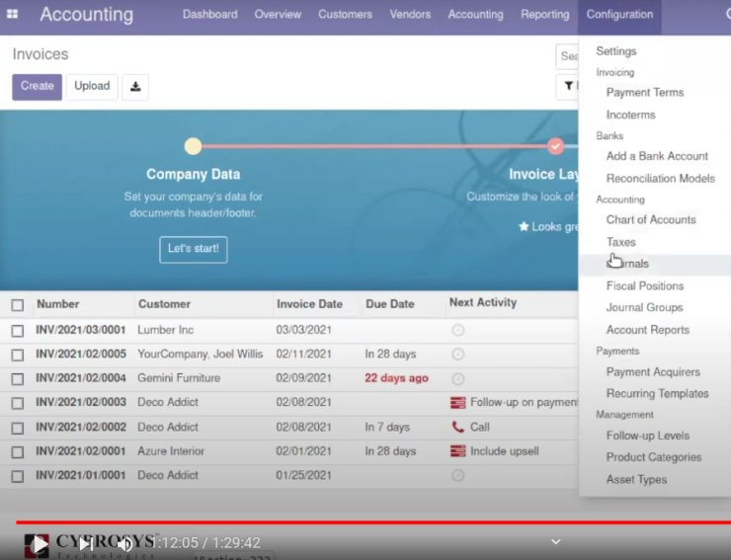Select checkbox for INV/2021/02/0001
The width and height of the screenshot is (731, 560).
point(18,451)
